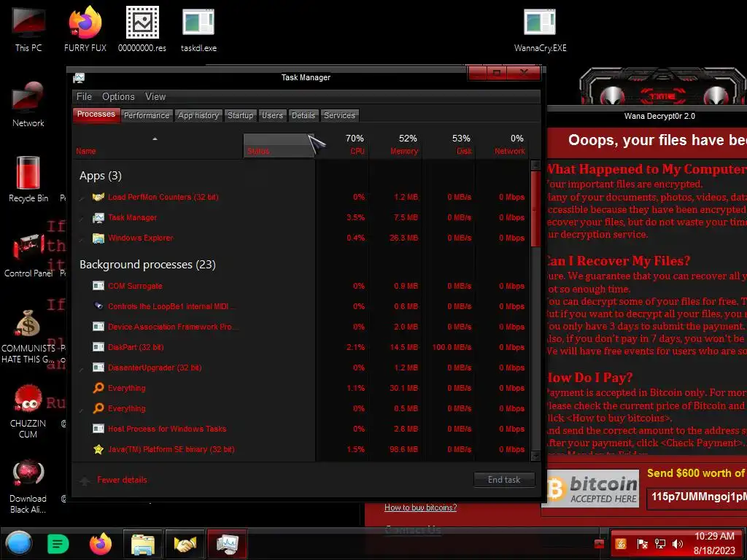This screenshot has width=747, height=560.
Task: Sort by the Disk column header
Action: click(449, 145)
